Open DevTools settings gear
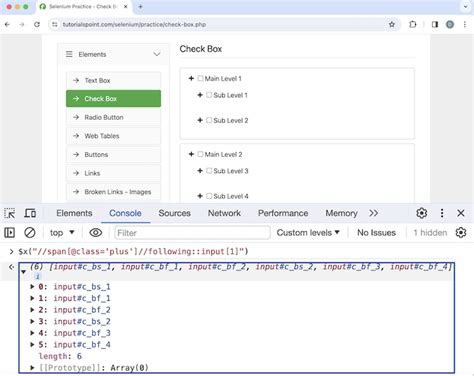 422,213
